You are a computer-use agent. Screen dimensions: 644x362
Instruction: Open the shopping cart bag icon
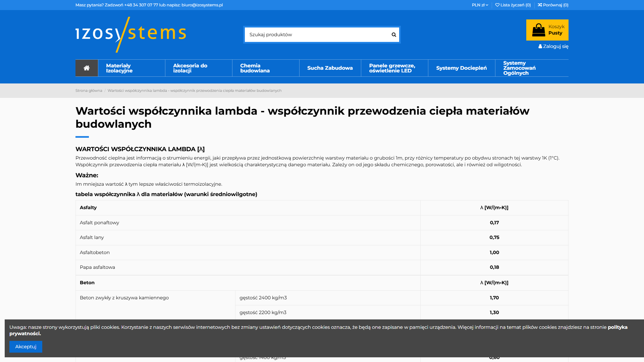[538, 30]
